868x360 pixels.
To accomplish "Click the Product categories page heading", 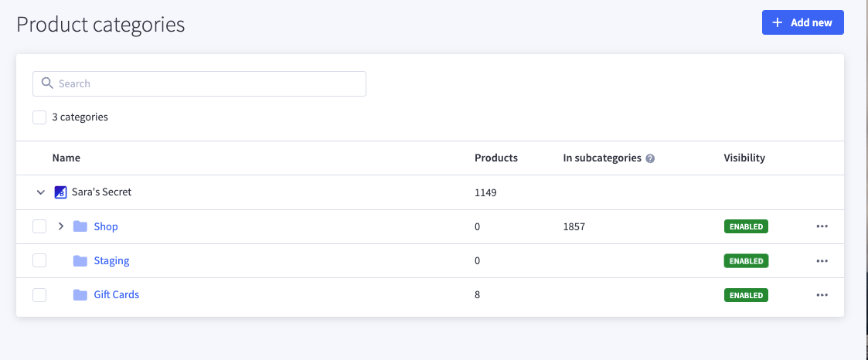I will tap(100, 25).
